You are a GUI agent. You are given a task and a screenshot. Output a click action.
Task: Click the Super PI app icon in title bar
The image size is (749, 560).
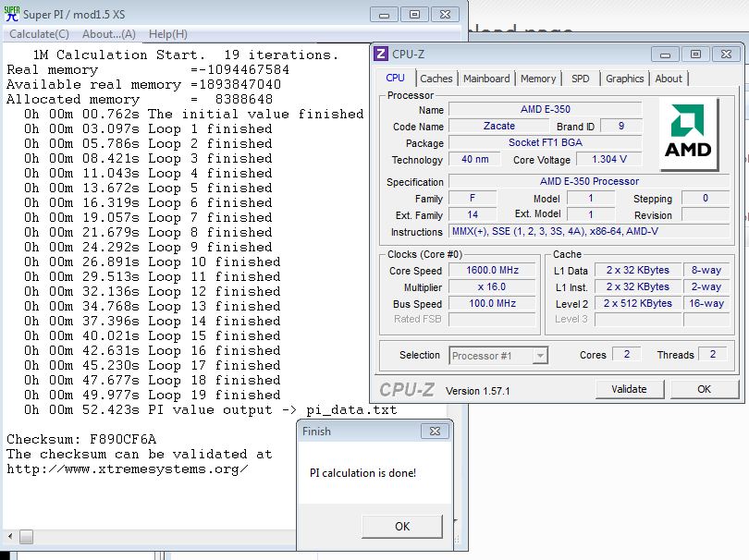point(11,14)
